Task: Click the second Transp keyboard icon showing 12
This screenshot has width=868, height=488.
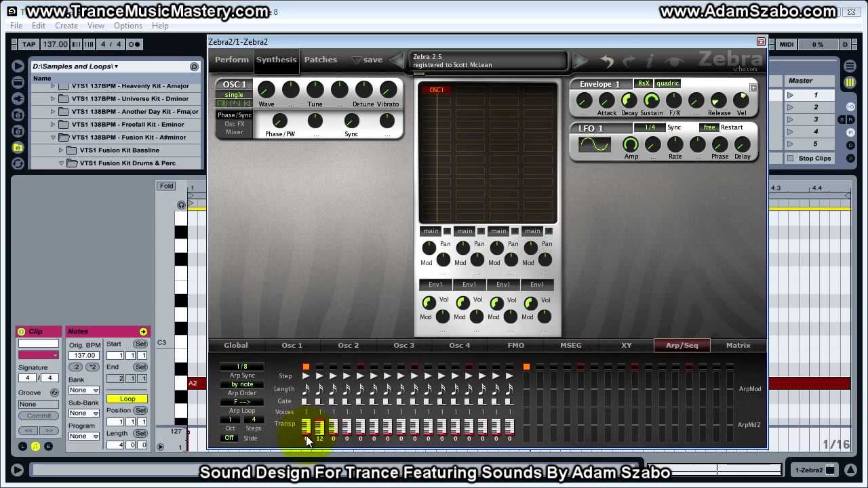Action: pos(319,426)
